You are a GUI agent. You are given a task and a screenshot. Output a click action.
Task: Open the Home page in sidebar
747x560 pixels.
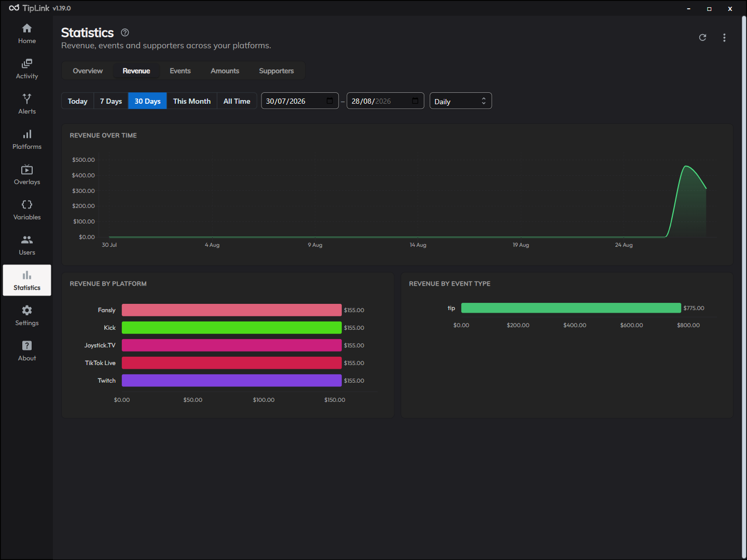[x=27, y=34]
